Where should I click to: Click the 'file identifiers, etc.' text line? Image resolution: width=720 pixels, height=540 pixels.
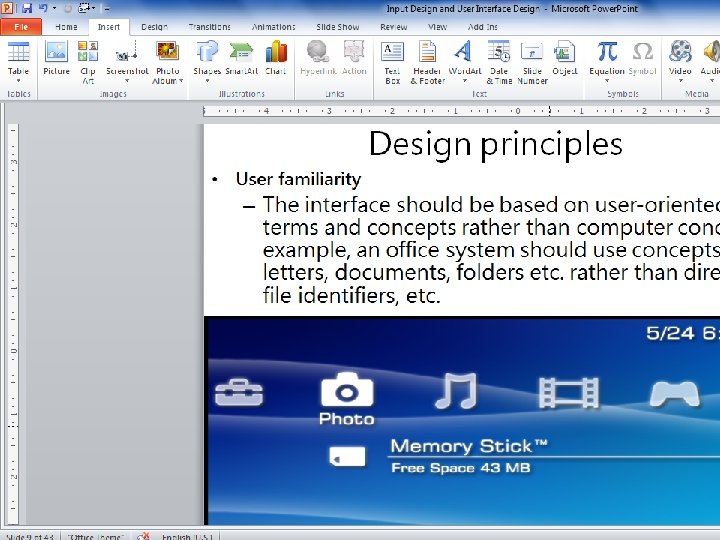click(x=352, y=295)
